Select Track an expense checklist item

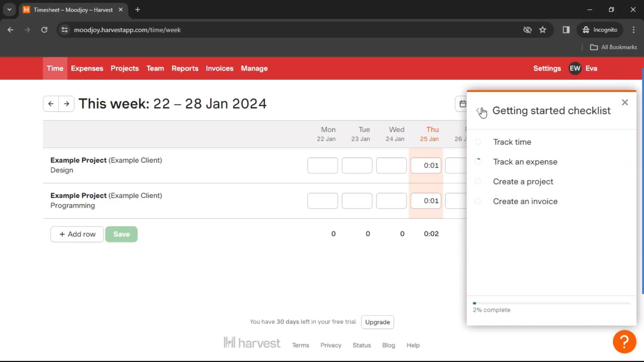525,162
